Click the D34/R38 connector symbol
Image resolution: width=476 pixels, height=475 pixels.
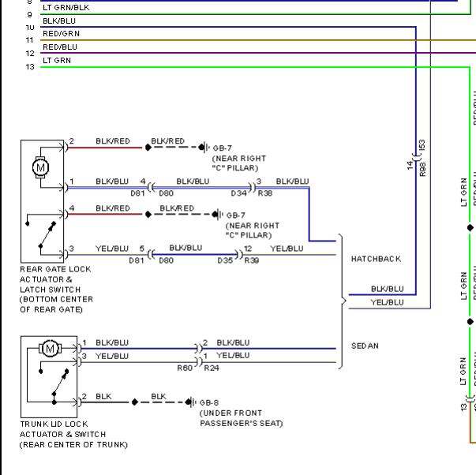[253, 187]
